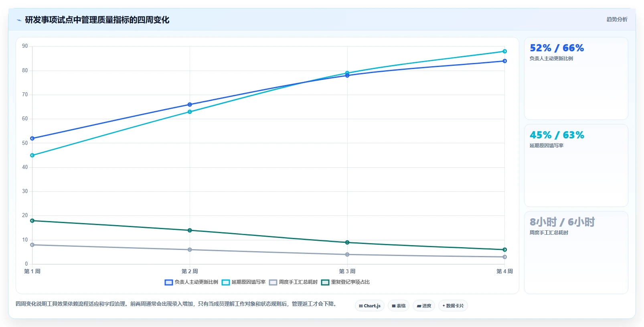Click the 第 2 周 axis label
644x327 pixels.
click(x=190, y=271)
